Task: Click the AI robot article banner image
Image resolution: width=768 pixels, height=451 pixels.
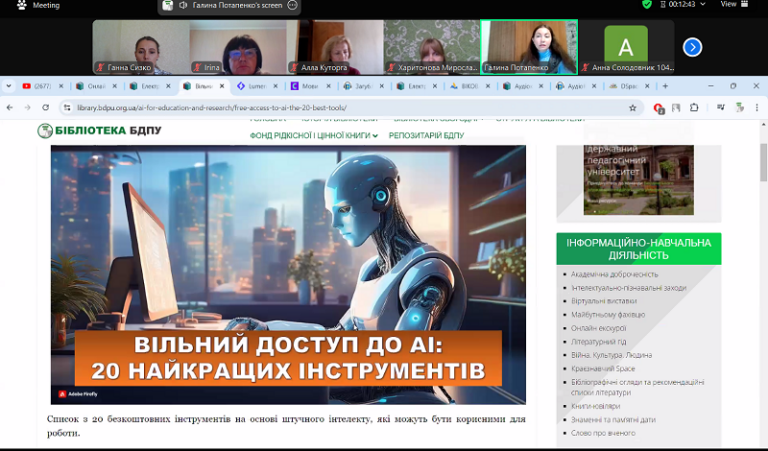Action: 288,275
